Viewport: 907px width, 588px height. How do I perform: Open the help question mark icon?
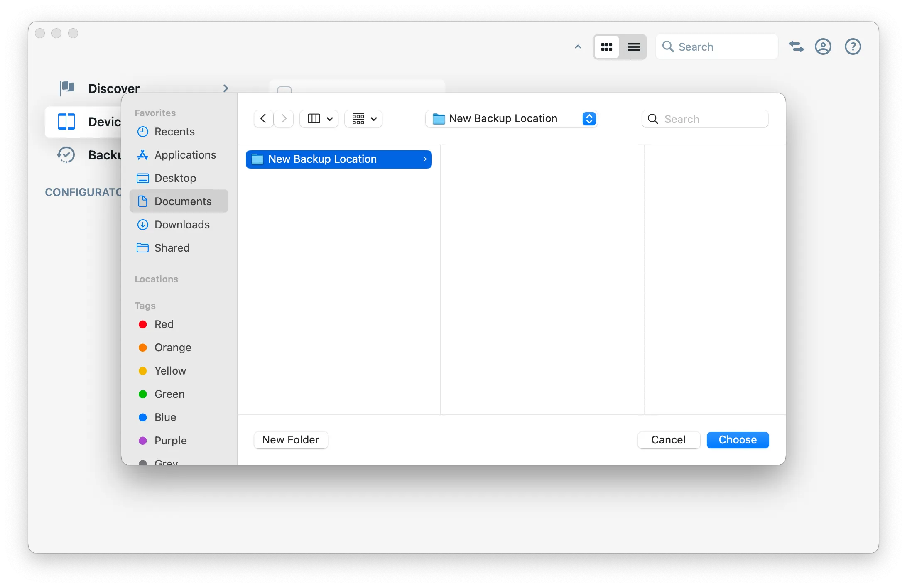(x=853, y=47)
